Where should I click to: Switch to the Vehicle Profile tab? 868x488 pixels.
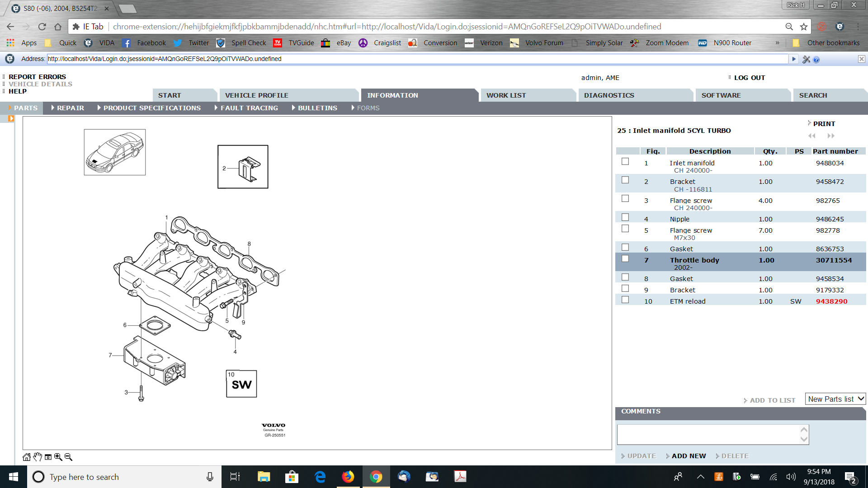256,95
